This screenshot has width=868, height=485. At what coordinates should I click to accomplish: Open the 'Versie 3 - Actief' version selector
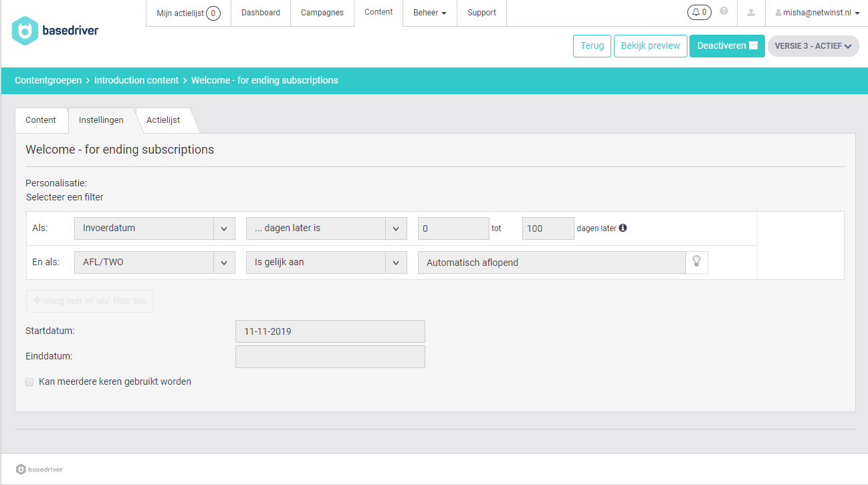coord(813,46)
